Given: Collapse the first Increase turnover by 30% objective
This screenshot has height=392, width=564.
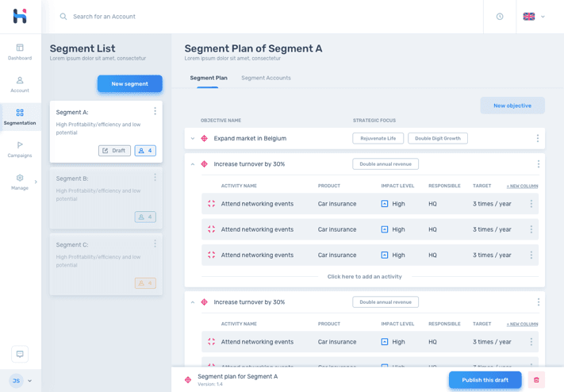Looking at the screenshot, I should [193, 164].
